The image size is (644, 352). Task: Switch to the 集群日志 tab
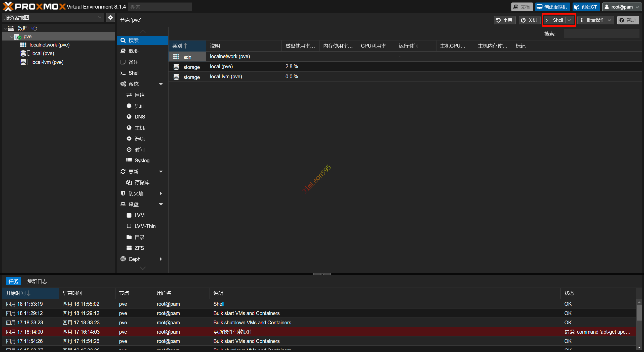pos(37,281)
